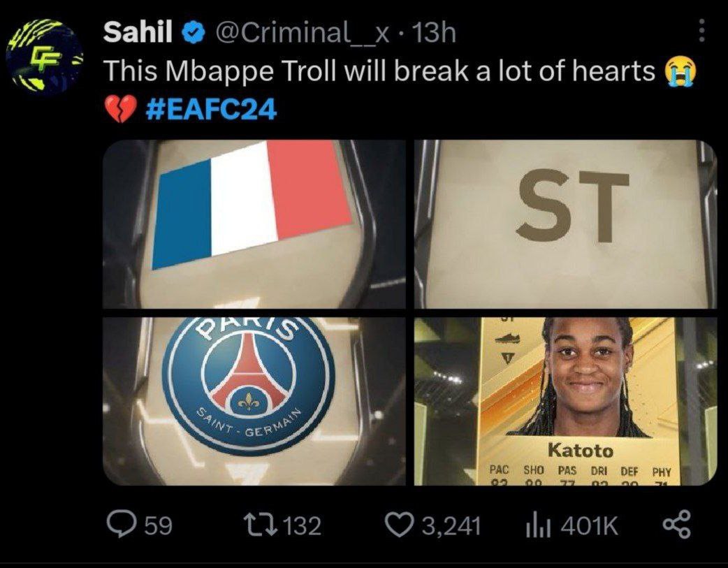Open the ST position image
The image size is (728, 568).
click(x=565, y=224)
